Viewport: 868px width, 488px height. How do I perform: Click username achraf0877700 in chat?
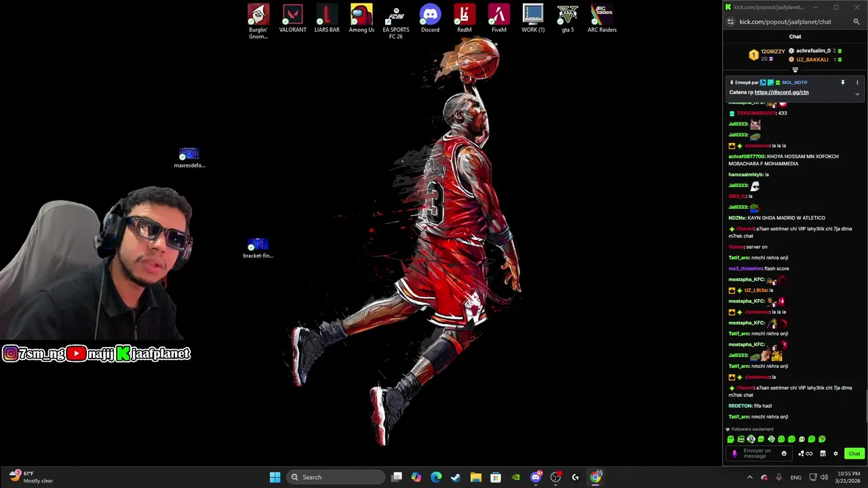click(747, 157)
